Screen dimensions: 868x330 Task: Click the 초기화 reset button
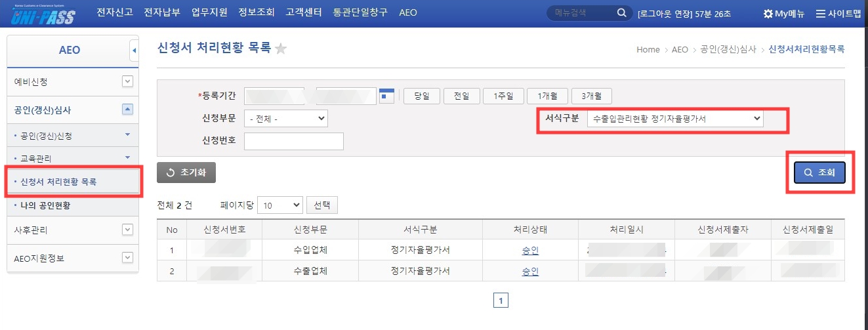(x=186, y=173)
